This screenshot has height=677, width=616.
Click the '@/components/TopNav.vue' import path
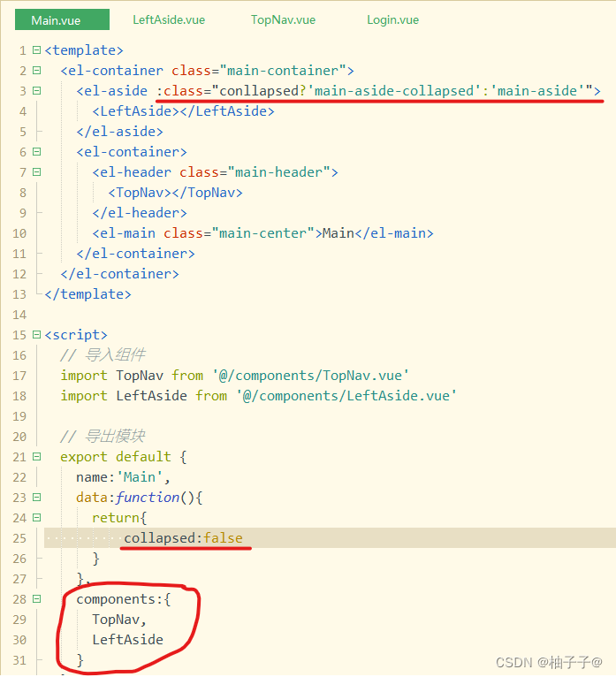coord(310,376)
